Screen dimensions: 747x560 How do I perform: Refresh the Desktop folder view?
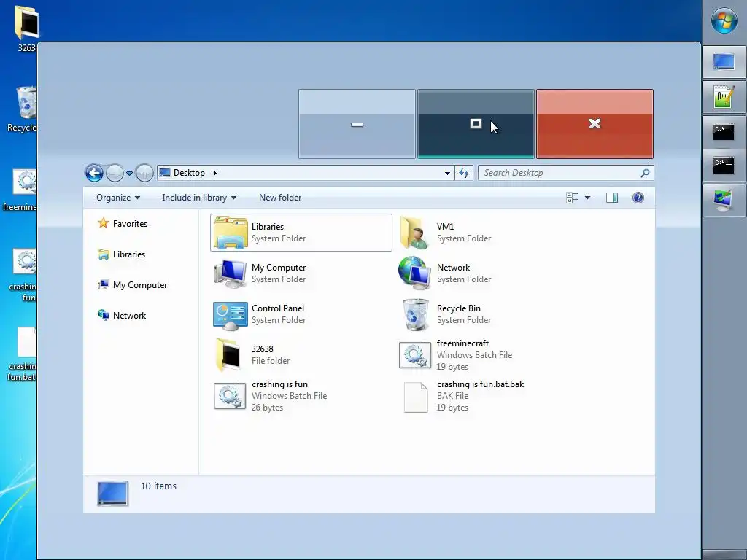[x=464, y=173]
